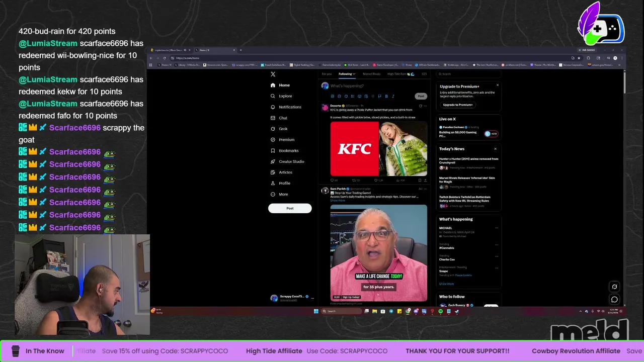Bookmark the Dexerto KFC post
644x362 pixels.
(x=420, y=180)
